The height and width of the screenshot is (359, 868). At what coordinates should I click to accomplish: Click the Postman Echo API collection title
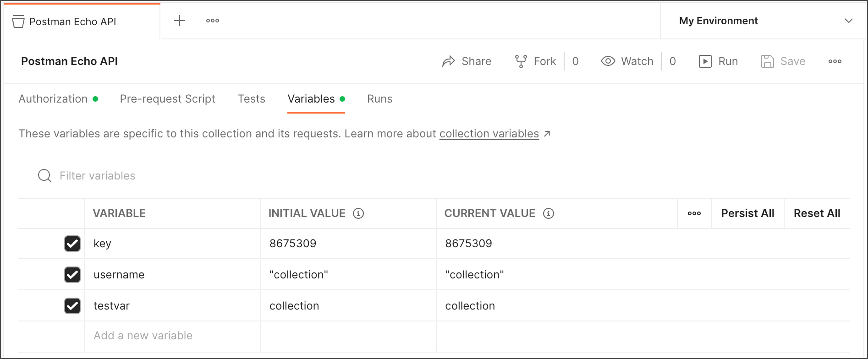[x=69, y=61]
